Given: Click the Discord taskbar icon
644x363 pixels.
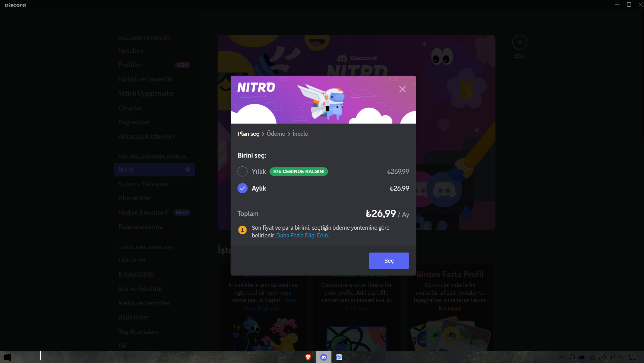Looking at the screenshot, I should point(324,357).
